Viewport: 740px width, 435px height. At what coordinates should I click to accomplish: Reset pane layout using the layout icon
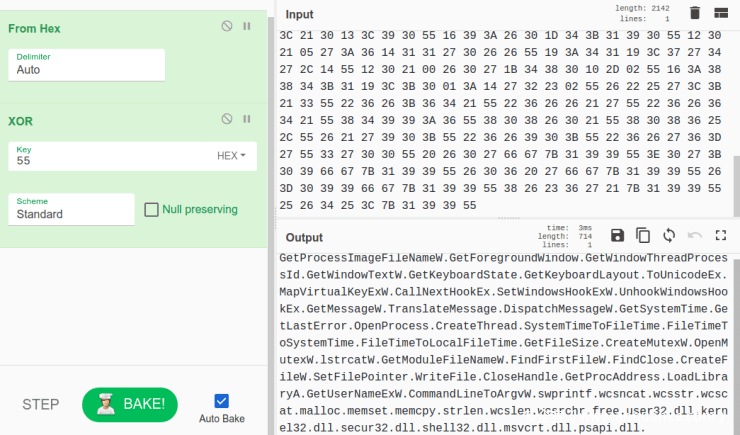coord(721,14)
